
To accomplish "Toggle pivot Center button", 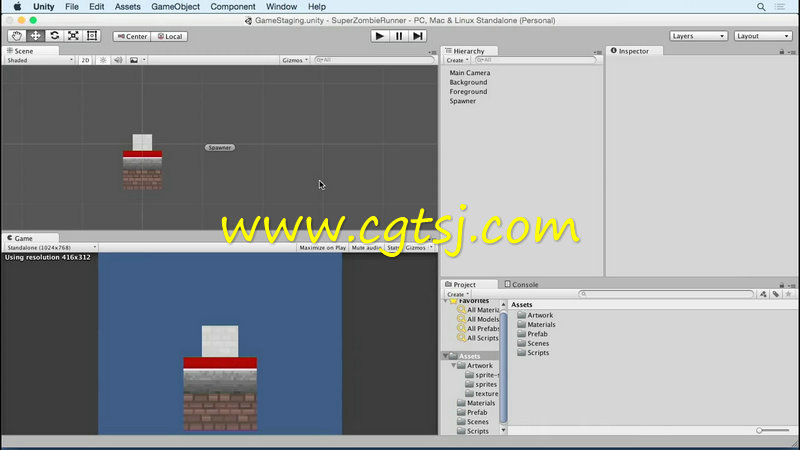I will 132,36.
